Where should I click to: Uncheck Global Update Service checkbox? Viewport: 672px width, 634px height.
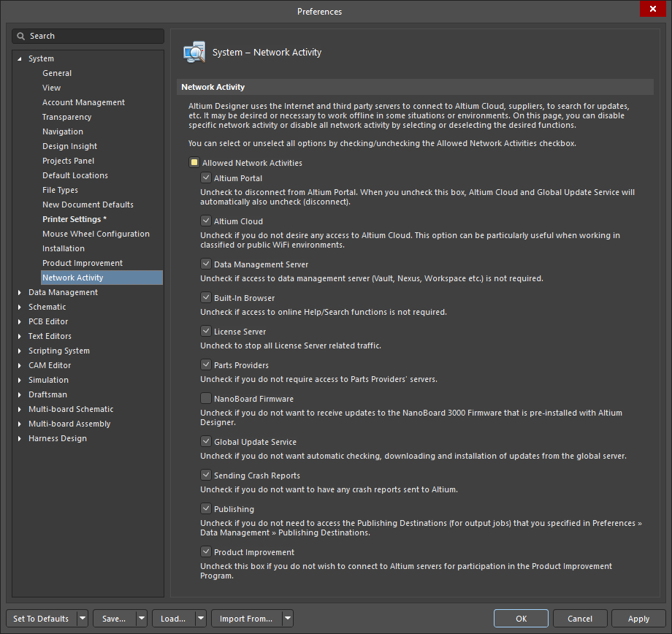coord(206,441)
